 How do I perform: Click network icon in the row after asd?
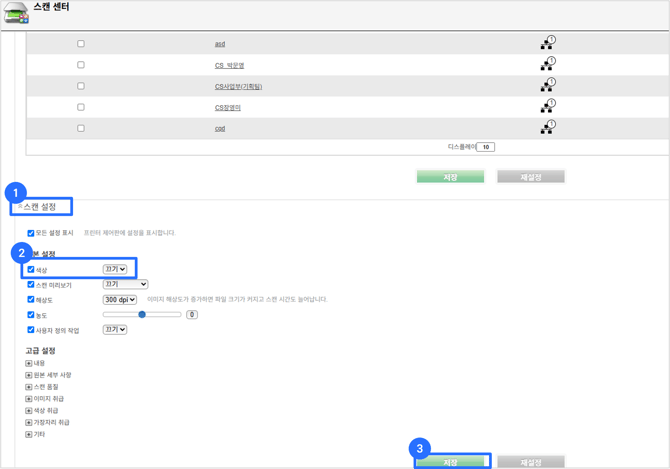[548, 63]
